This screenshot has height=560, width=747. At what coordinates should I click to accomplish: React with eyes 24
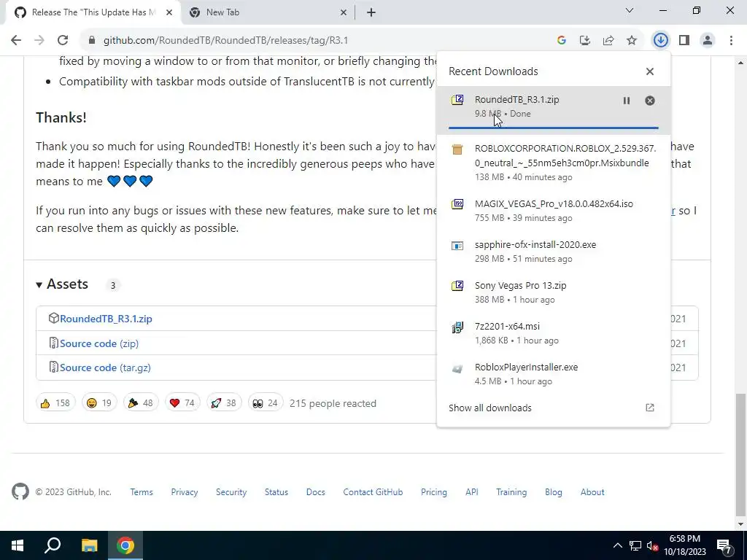click(x=266, y=403)
